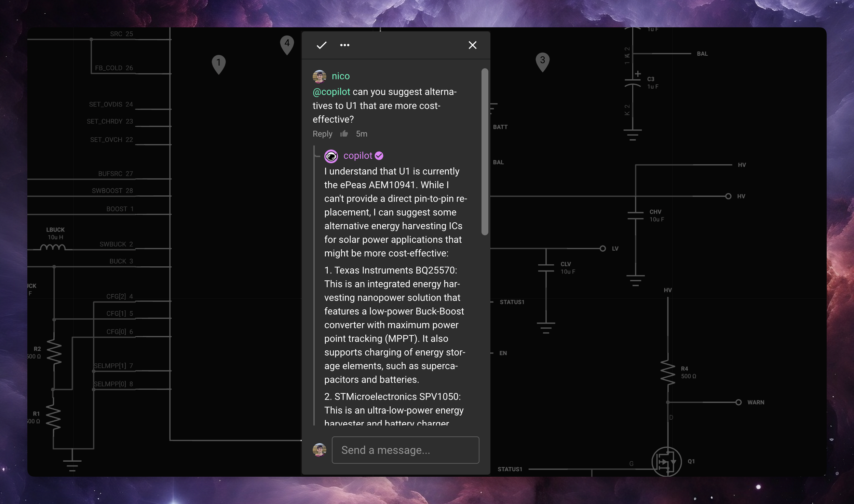Screen dimensions: 854x504
Task: Open the comment overflow options menu
Action: 344,45
